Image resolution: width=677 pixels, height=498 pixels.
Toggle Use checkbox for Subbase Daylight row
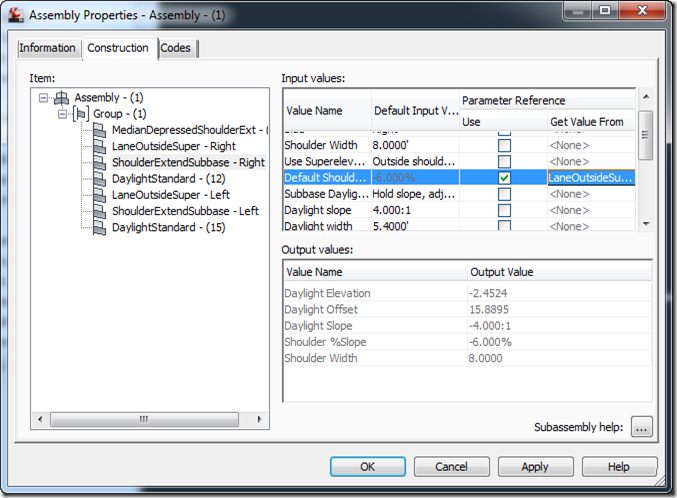(x=504, y=194)
